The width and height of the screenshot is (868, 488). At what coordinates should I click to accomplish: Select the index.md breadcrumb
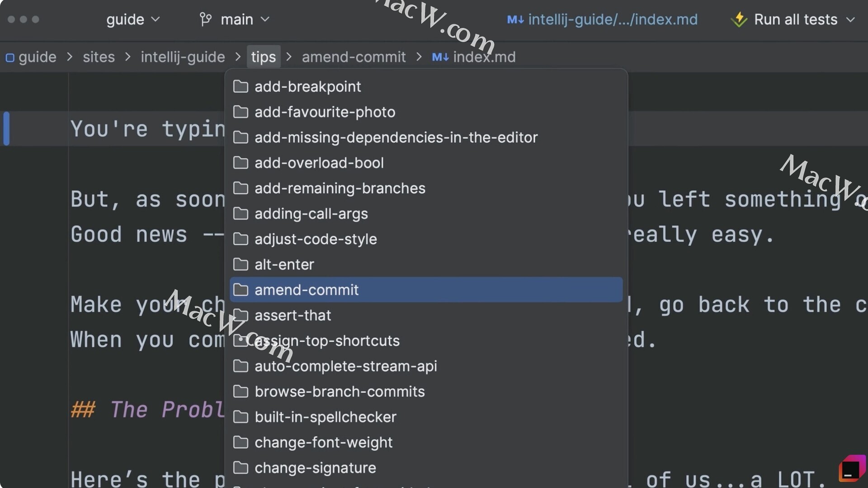click(x=484, y=57)
